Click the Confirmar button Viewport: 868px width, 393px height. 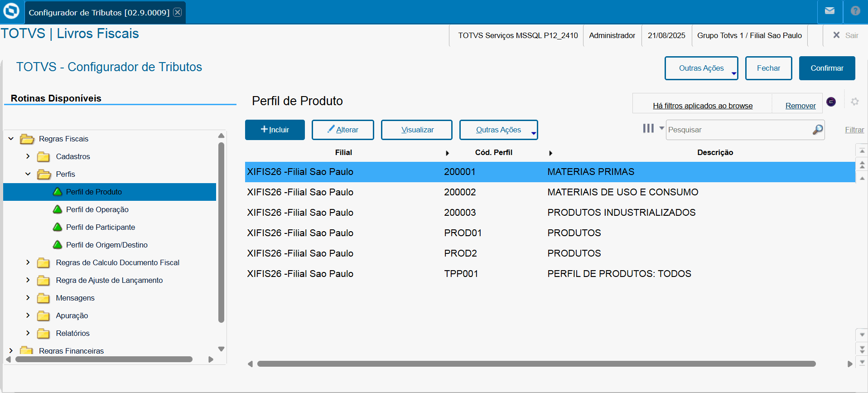(827, 68)
